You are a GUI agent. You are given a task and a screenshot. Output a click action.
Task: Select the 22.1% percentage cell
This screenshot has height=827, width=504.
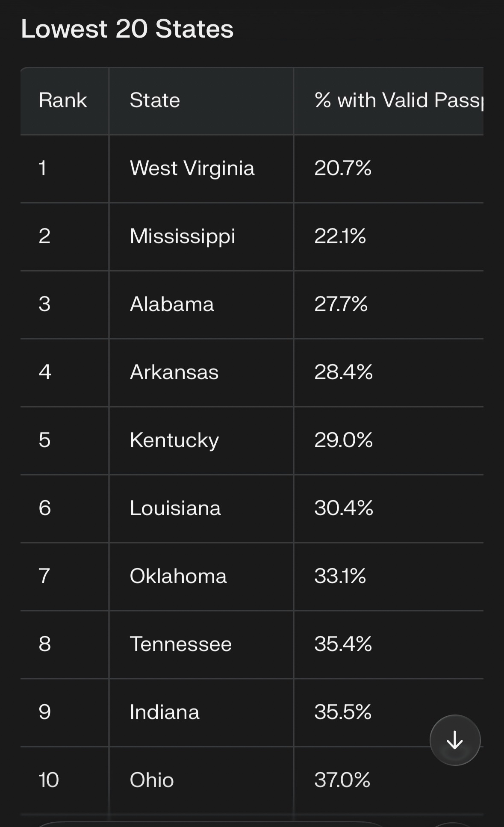point(340,236)
